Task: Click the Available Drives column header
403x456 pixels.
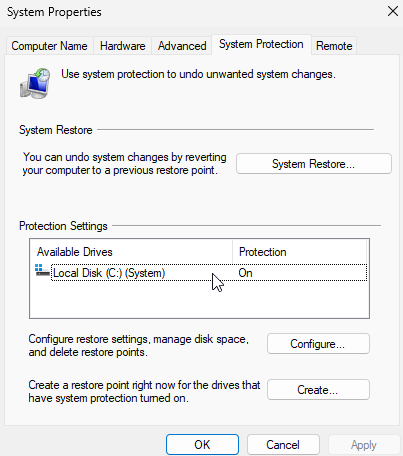Action: (132, 252)
